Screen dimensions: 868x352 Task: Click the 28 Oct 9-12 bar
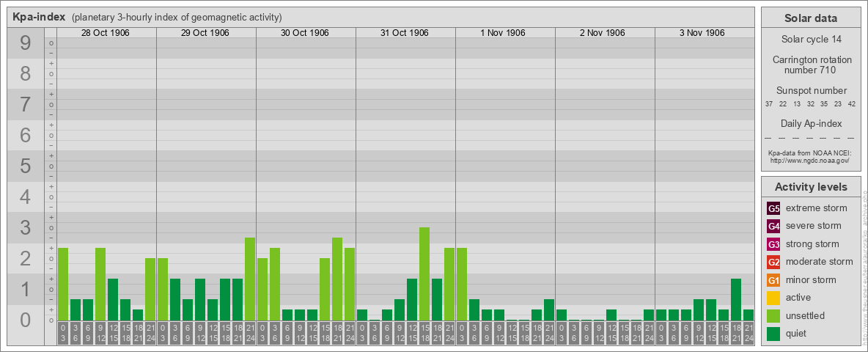pyautogui.click(x=100, y=284)
